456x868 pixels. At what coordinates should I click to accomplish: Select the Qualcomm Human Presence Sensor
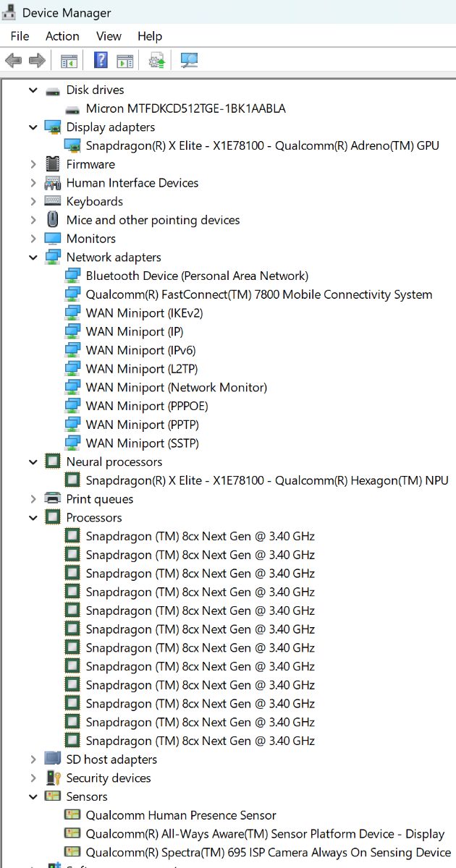point(180,815)
